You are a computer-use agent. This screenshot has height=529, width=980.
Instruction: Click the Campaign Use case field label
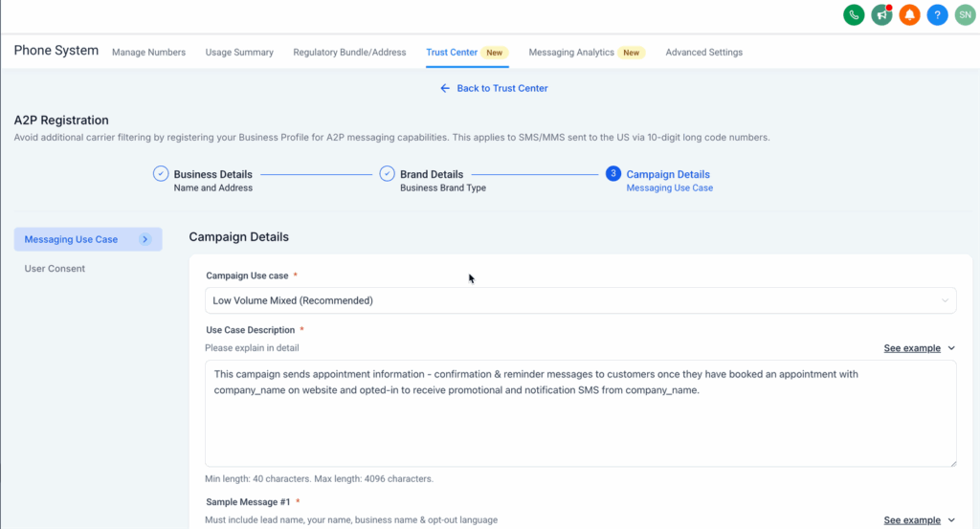coord(247,276)
